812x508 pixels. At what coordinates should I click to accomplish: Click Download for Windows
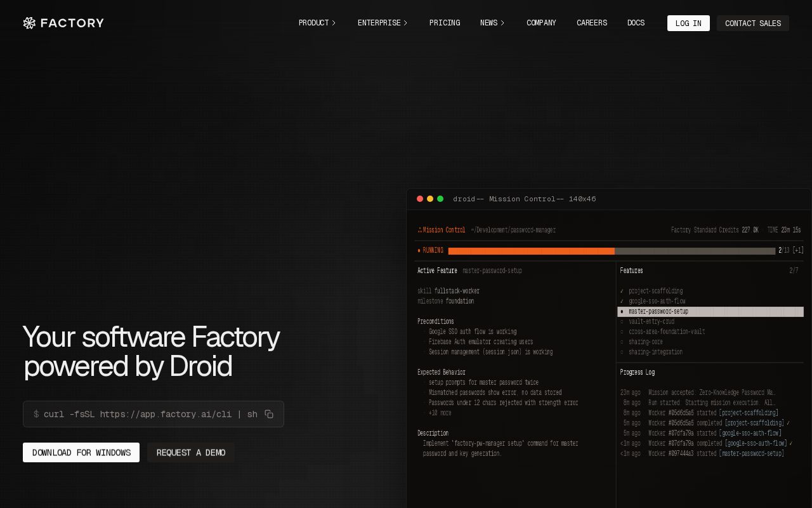(x=81, y=452)
